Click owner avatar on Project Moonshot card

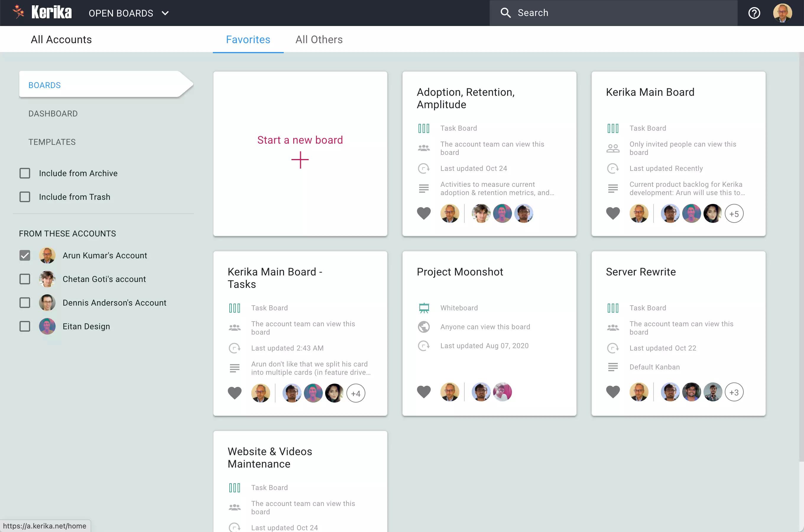[x=450, y=392]
